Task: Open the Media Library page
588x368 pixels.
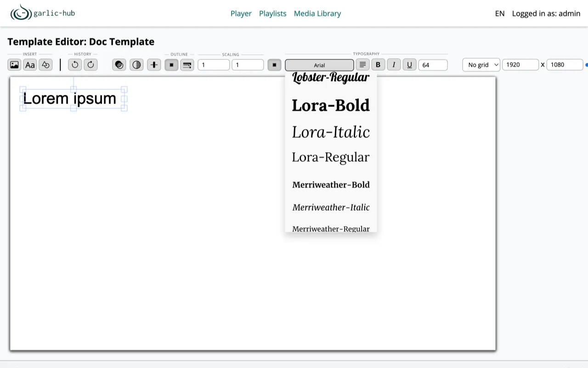Action: click(317, 13)
